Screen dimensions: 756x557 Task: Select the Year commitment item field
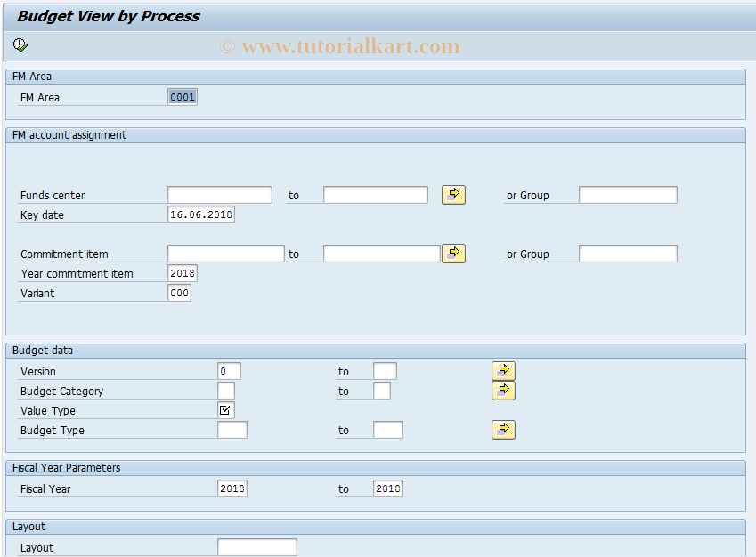point(182,272)
